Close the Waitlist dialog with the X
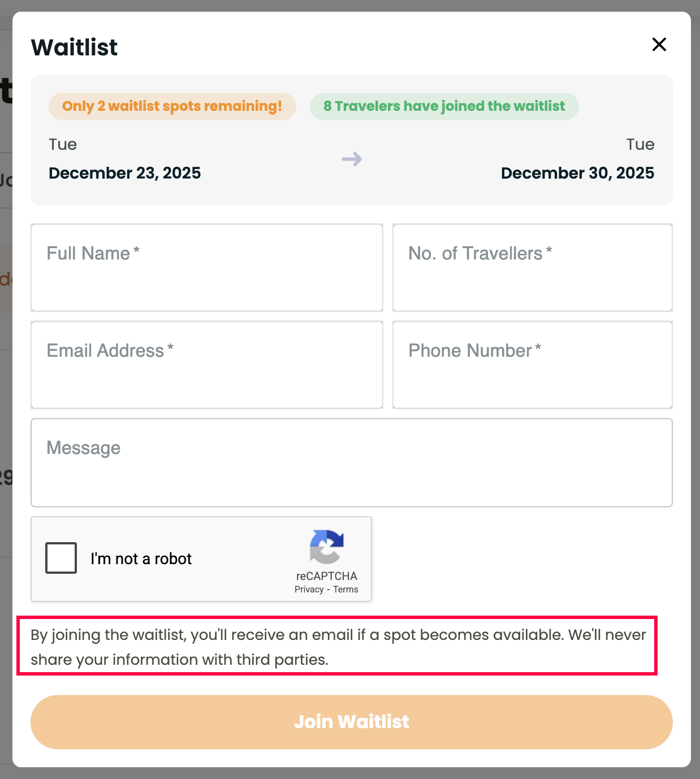Image resolution: width=700 pixels, height=779 pixels. [659, 45]
